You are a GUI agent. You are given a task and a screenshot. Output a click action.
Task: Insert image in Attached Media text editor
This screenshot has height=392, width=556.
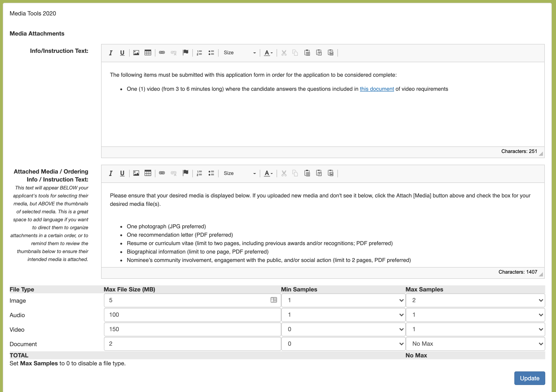136,173
